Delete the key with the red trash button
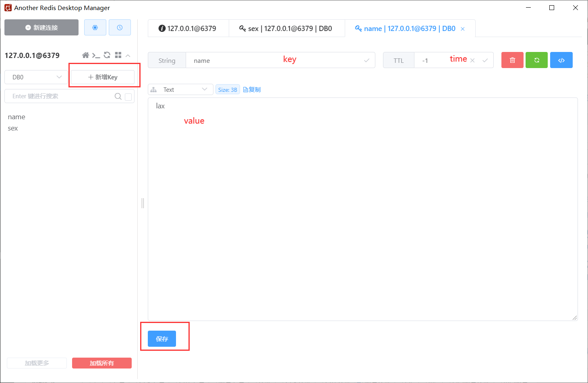This screenshot has width=588, height=383. tap(512, 60)
